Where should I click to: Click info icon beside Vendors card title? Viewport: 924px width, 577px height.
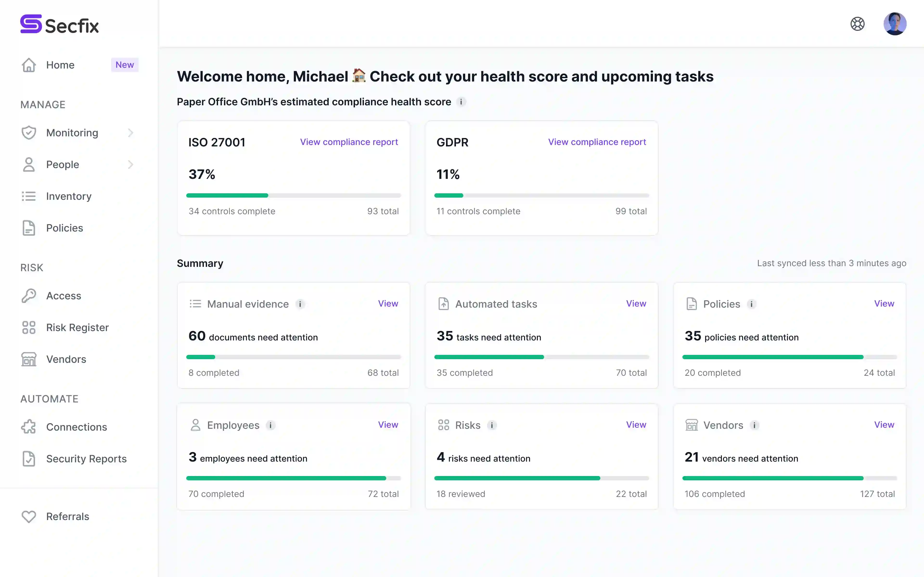coord(754,425)
